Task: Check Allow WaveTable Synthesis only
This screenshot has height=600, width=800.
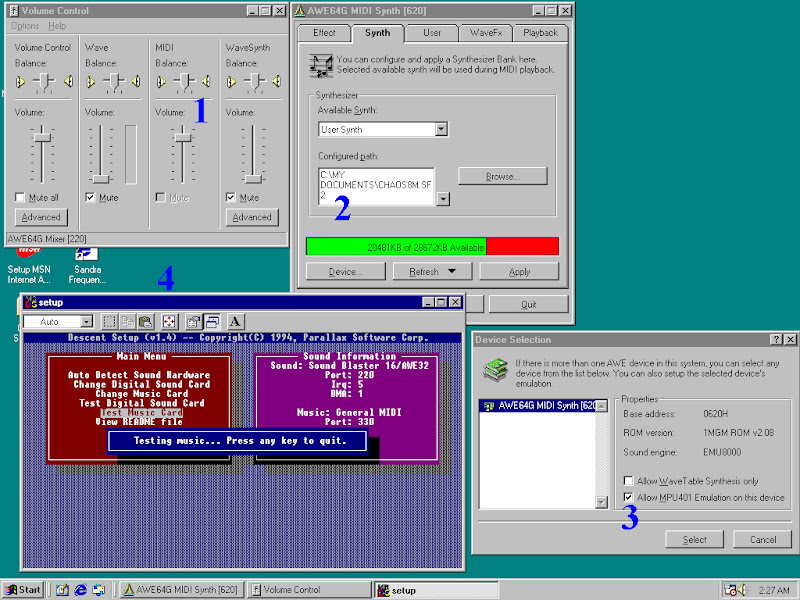Action: 628,481
